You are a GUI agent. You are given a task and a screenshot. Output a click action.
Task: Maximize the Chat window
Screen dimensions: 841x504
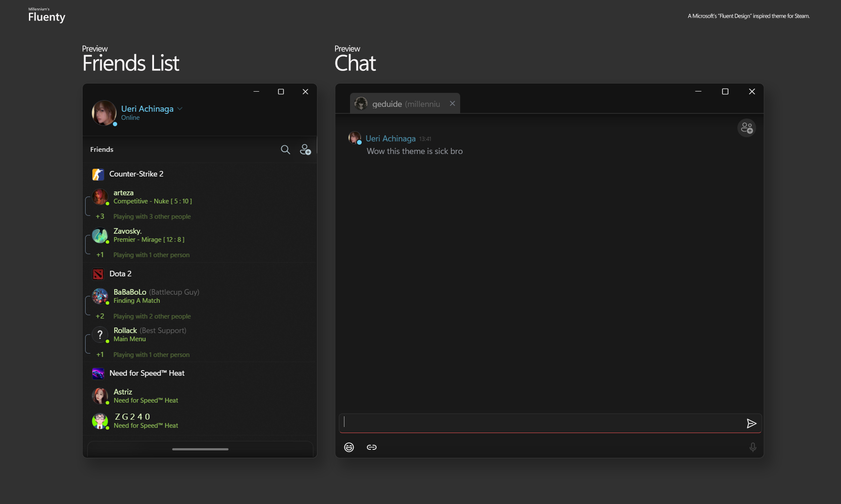click(725, 91)
